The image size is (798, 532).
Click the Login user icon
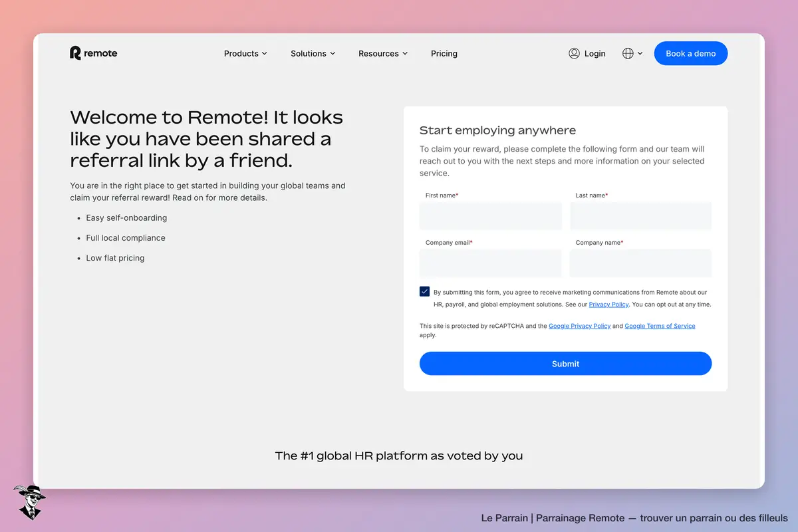click(574, 53)
